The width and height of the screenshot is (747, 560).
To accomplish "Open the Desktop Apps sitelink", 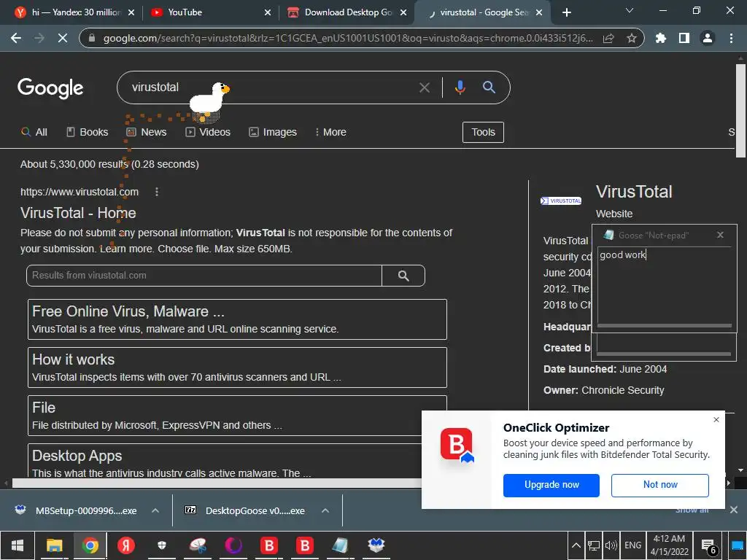I will tap(77, 456).
